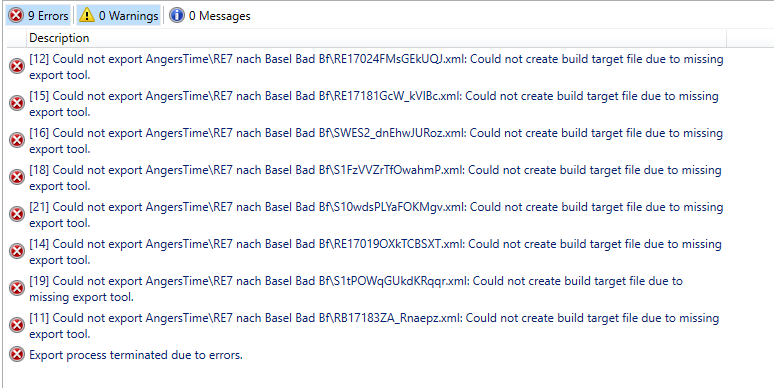The image size is (774, 388).
Task: Click error icon beside Export process terminated
Action: [x=17, y=354]
